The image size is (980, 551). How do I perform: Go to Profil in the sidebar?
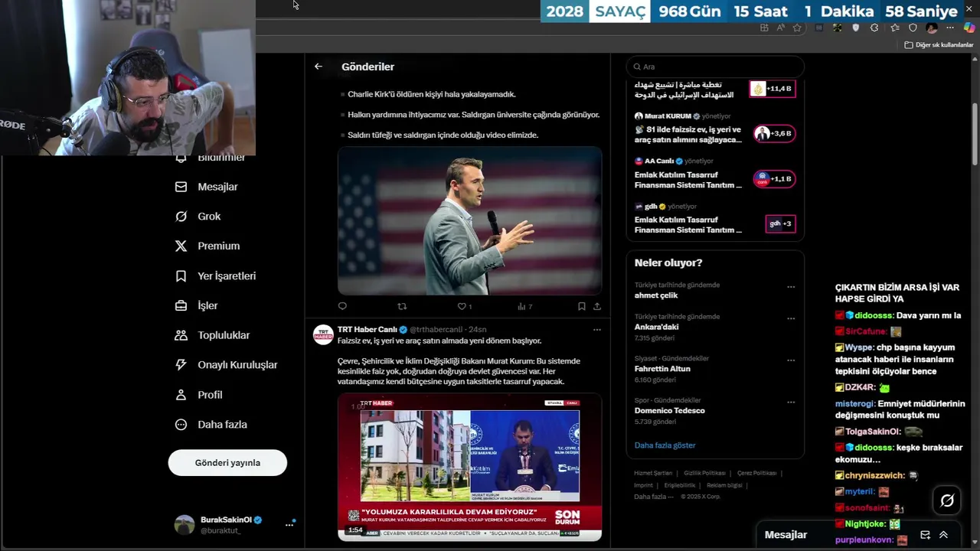[x=198, y=395]
